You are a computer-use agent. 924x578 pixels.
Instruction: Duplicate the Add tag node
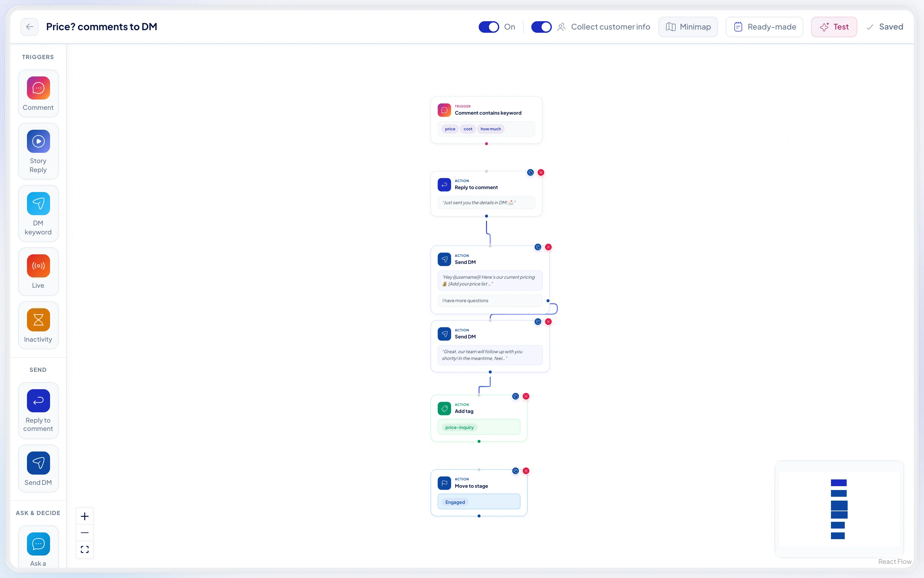click(x=516, y=396)
